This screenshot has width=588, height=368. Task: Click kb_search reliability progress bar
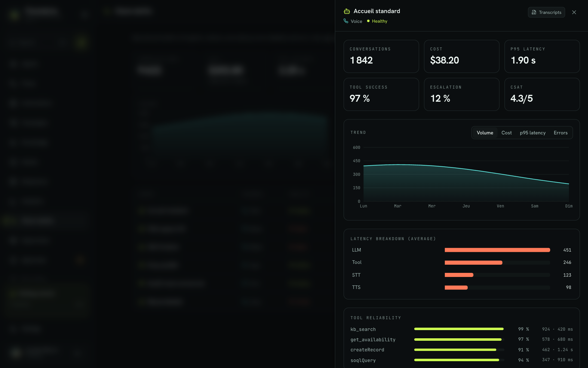pos(459,329)
